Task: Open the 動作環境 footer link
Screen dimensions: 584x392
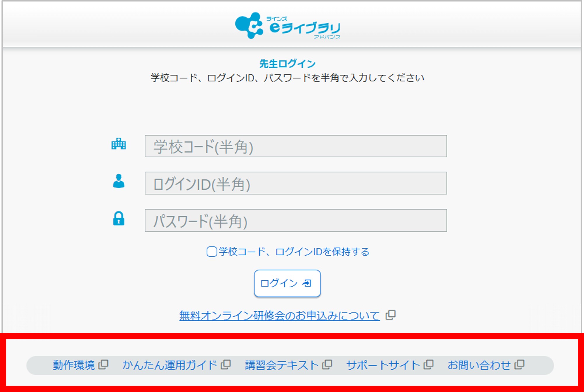Action: coord(74,365)
